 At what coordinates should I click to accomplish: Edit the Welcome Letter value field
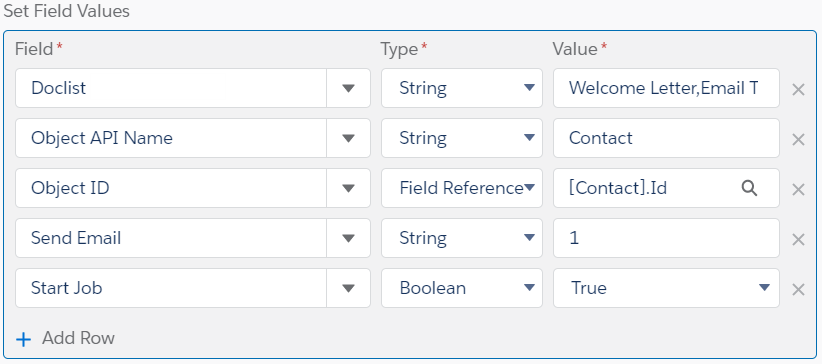pos(666,88)
